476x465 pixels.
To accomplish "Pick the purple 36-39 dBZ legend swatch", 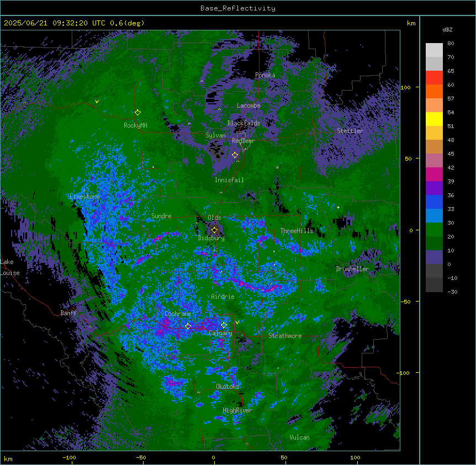I will tap(434, 188).
